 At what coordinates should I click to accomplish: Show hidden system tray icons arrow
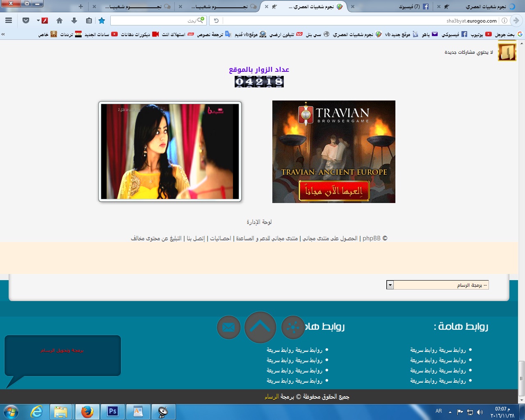point(450,412)
